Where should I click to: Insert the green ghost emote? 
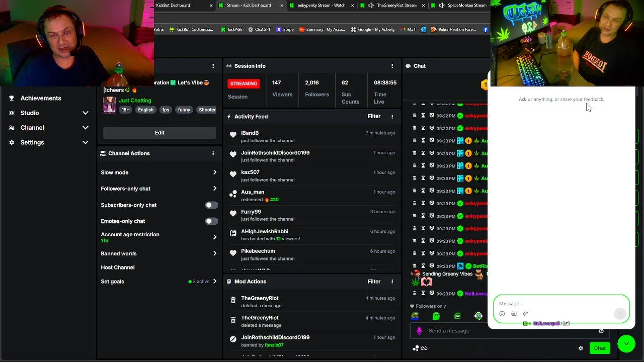coord(436,316)
